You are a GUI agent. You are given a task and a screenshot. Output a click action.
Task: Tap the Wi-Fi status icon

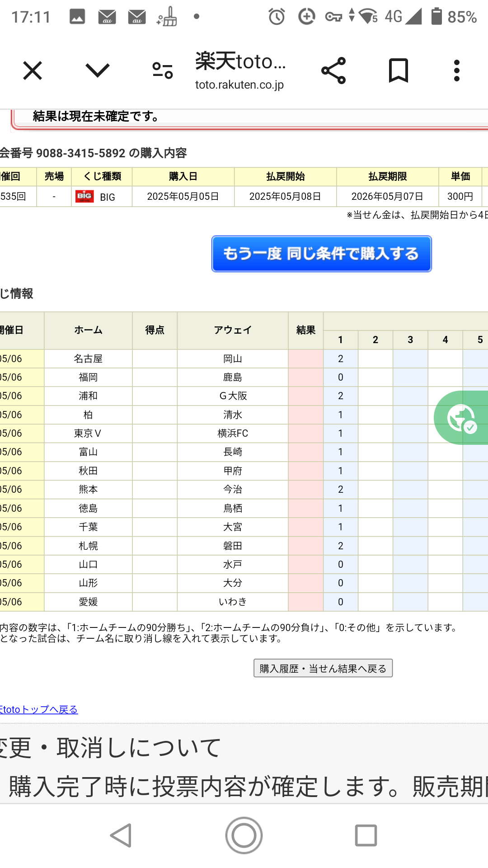tap(369, 16)
